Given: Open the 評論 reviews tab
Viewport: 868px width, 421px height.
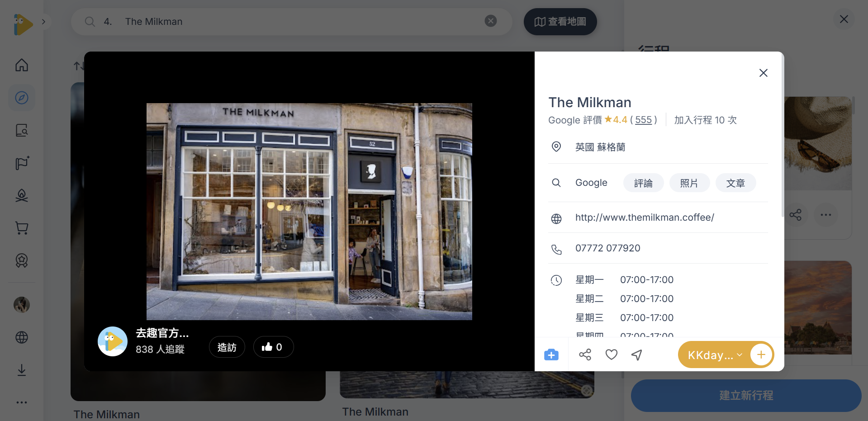Looking at the screenshot, I should [643, 183].
